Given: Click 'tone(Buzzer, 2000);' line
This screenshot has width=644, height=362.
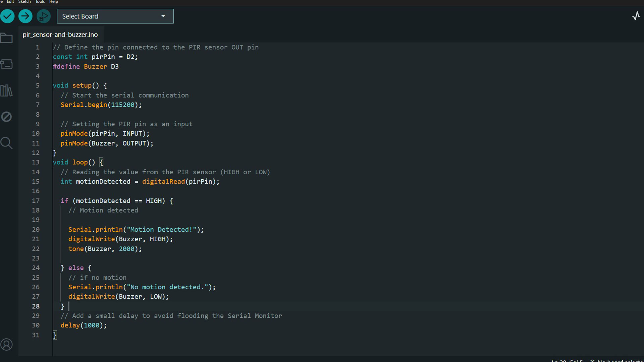Looking at the screenshot, I should [x=105, y=249].
